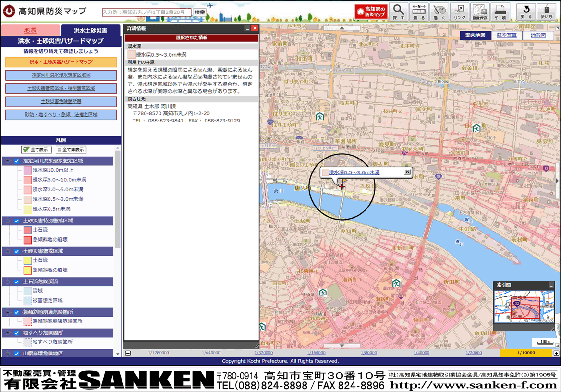Open 土砂災害危険箇所等 map
The height and width of the screenshot is (392, 561).
coord(61,102)
